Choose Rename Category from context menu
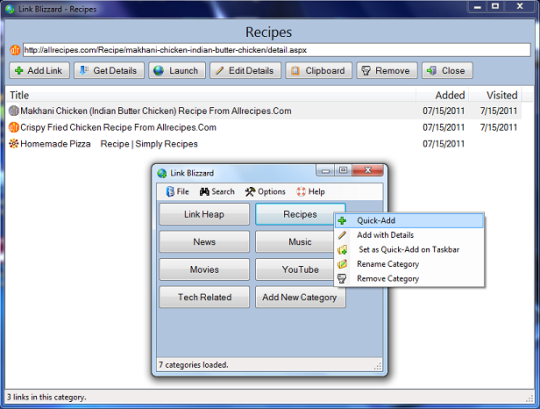This screenshot has width=540, height=409. (x=409, y=264)
